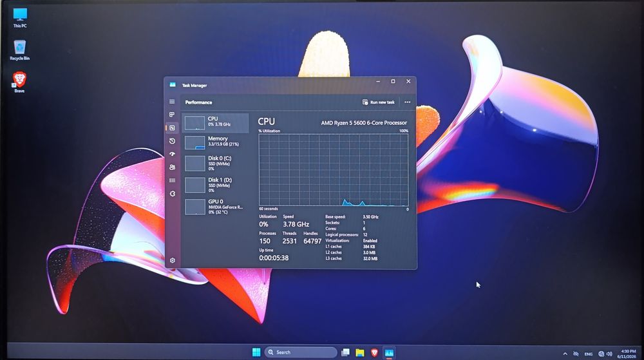This screenshot has width=644, height=360.
Task: Open Brave desktop shortcut
Action: point(19,82)
